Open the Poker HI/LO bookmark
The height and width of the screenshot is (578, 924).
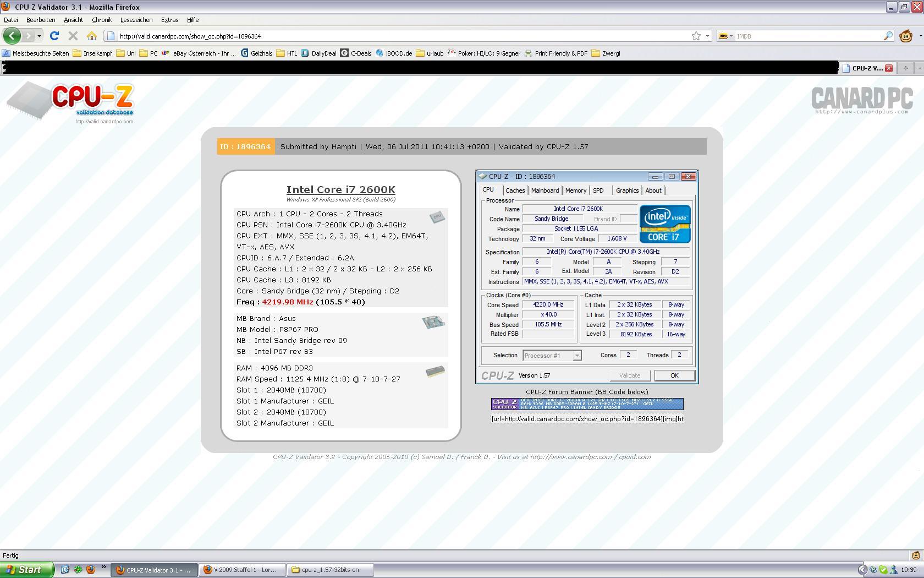click(483, 53)
